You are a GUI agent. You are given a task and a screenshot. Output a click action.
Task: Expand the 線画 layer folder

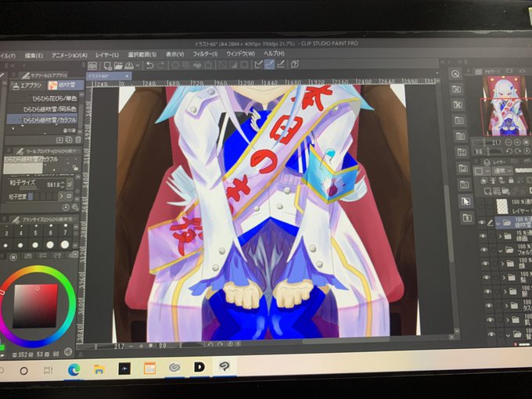tap(501, 236)
